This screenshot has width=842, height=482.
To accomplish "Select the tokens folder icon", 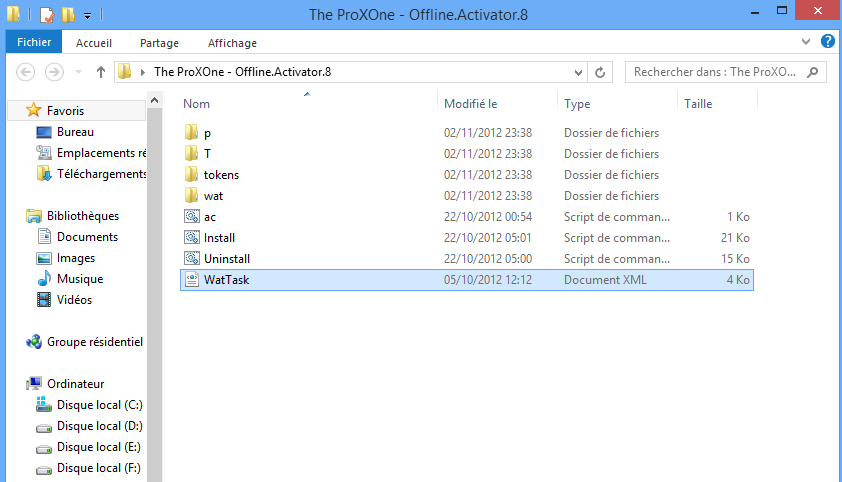I will [x=192, y=174].
